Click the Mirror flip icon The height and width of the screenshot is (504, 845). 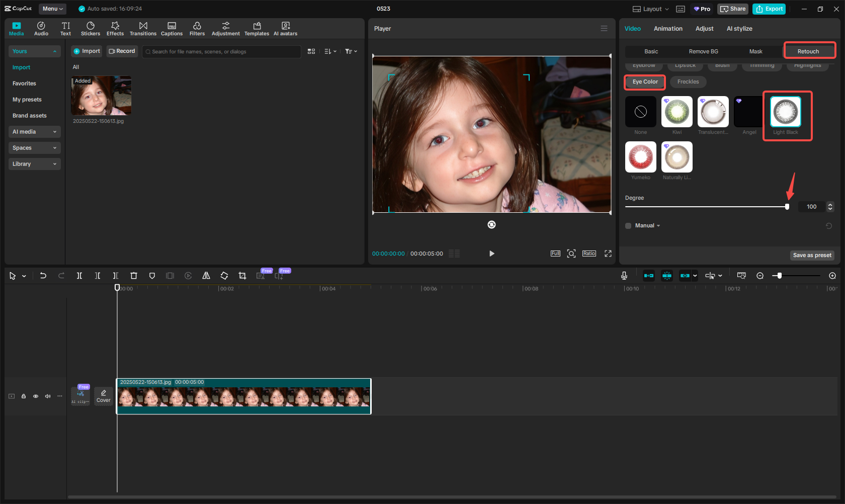pyautogui.click(x=206, y=276)
